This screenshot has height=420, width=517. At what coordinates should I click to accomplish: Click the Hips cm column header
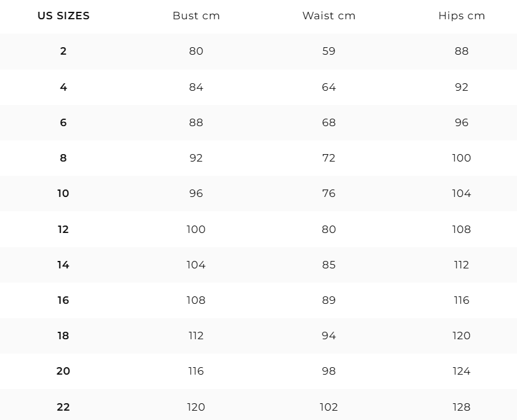pyautogui.click(x=462, y=16)
